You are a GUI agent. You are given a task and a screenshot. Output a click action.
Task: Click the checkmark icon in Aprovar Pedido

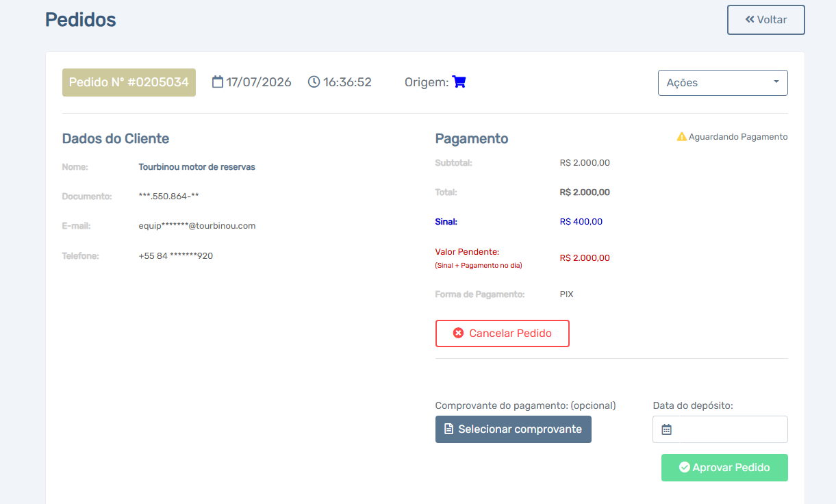pos(684,468)
